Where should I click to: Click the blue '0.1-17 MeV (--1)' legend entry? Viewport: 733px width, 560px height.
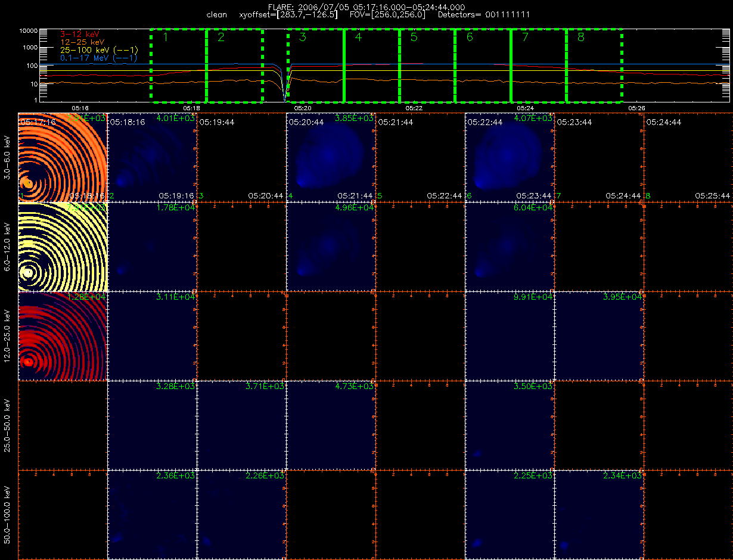[99, 58]
